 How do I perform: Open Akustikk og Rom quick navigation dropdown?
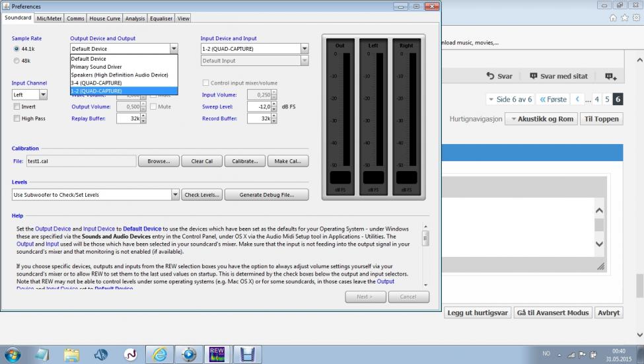[542, 119]
